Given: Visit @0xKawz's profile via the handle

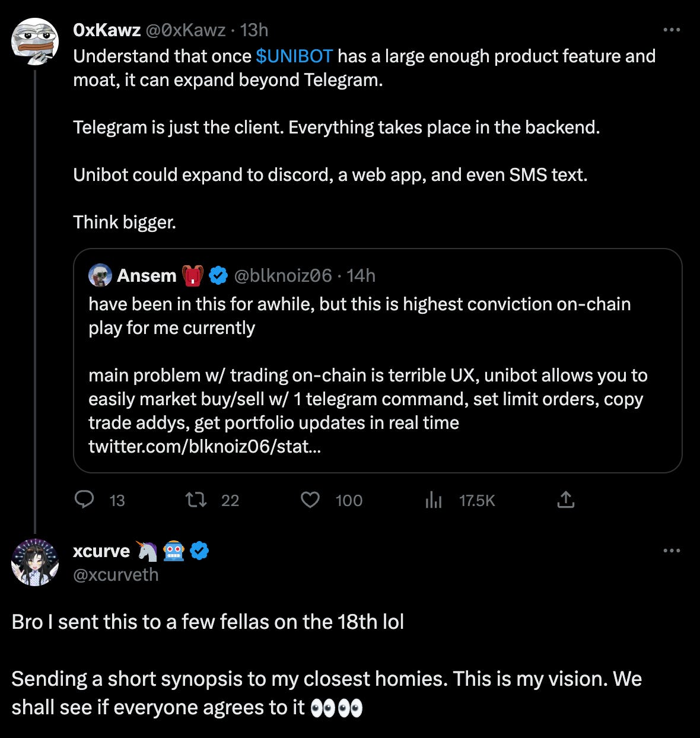Looking at the screenshot, I should pos(184,30).
